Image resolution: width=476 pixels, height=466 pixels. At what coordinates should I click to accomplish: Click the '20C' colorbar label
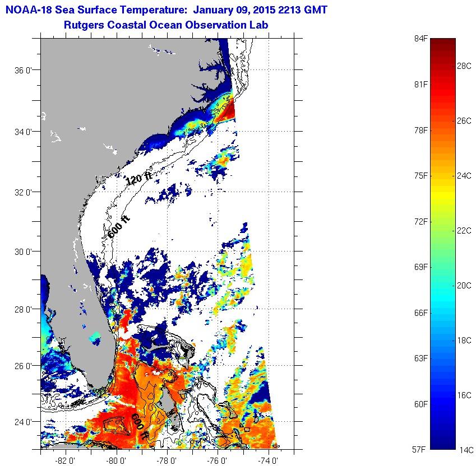pyautogui.click(x=464, y=286)
